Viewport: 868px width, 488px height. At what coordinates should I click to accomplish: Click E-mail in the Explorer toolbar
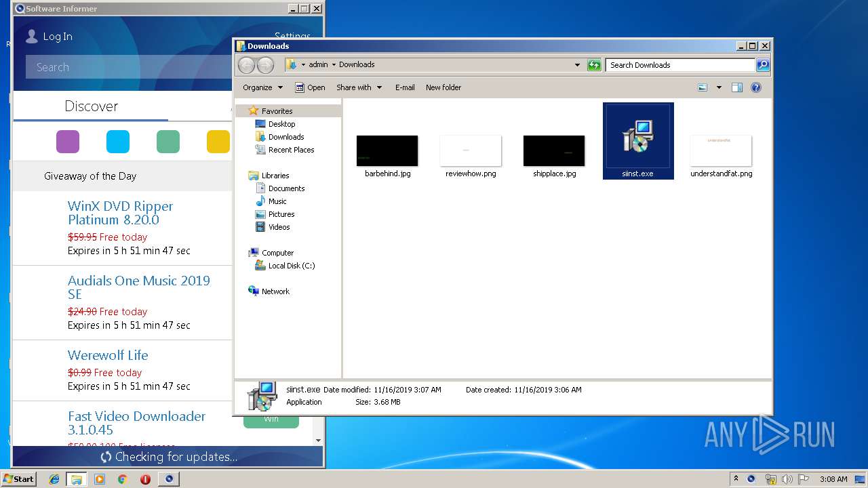pyautogui.click(x=405, y=87)
